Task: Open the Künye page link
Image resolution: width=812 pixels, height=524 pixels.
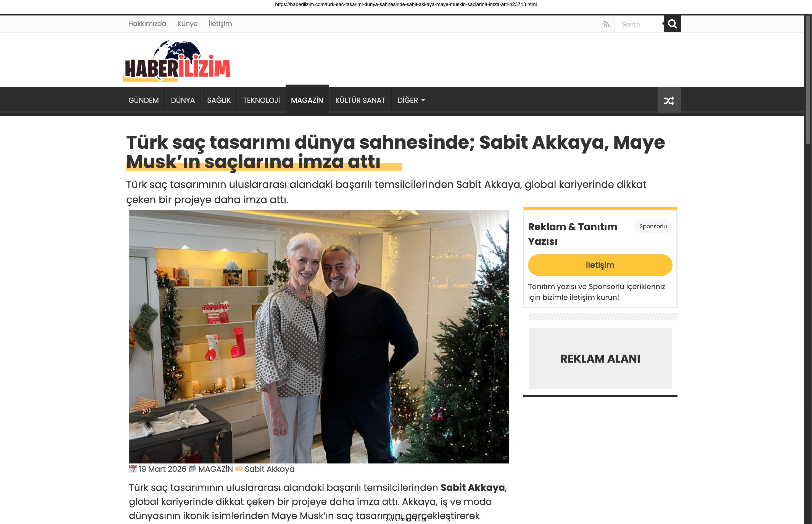Action: point(187,24)
